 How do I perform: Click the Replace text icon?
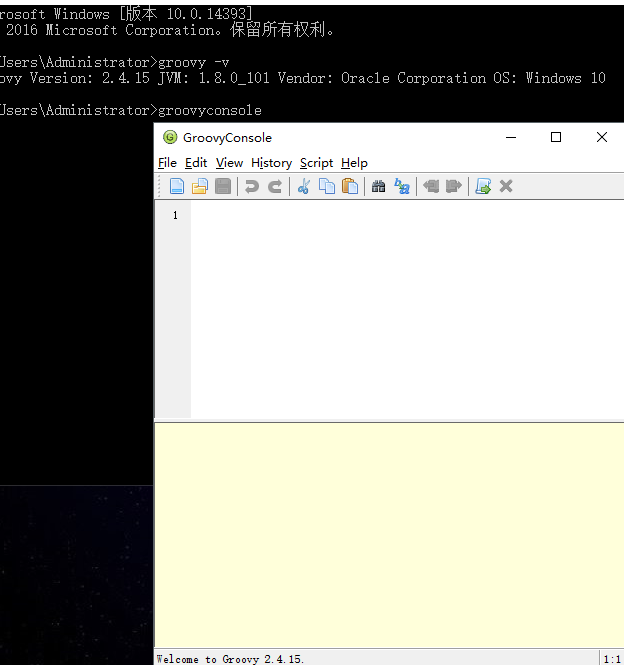pos(402,186)
